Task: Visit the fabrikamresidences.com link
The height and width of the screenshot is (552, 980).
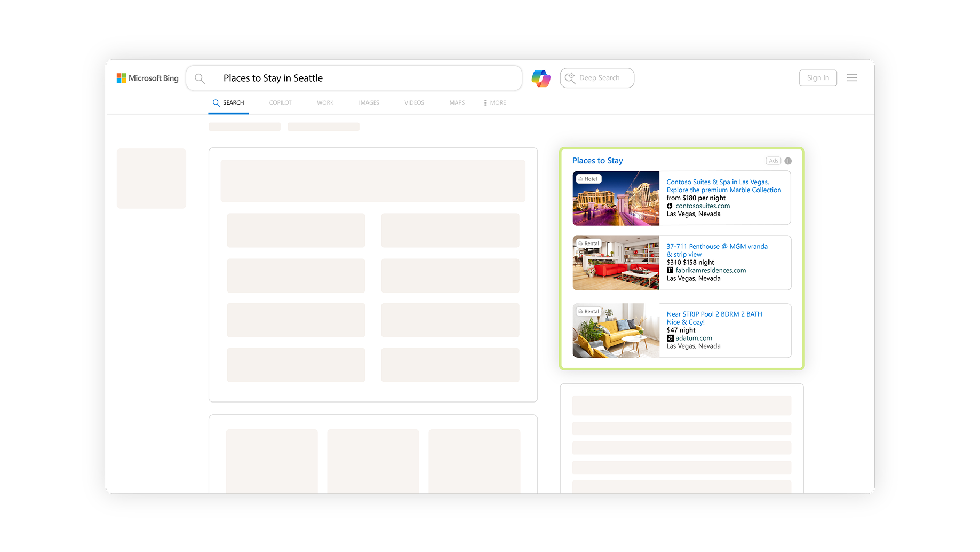Action: click(x=711, y=270)
